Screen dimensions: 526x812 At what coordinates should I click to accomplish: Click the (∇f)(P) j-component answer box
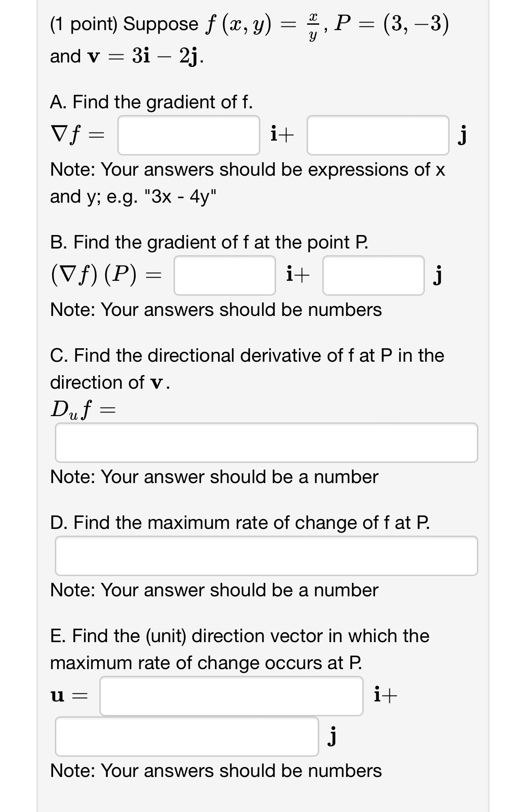[372, 276]
